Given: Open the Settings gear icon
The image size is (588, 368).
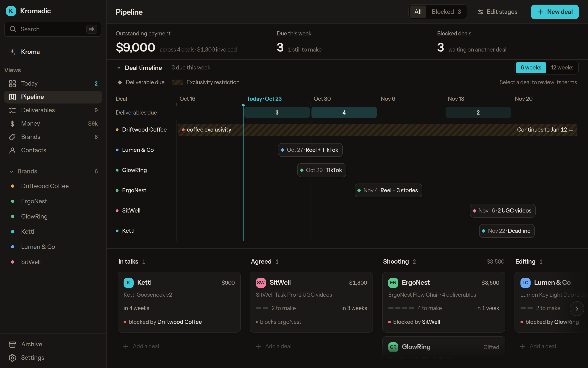Looking at the screenshot, I should coord(12,358).
